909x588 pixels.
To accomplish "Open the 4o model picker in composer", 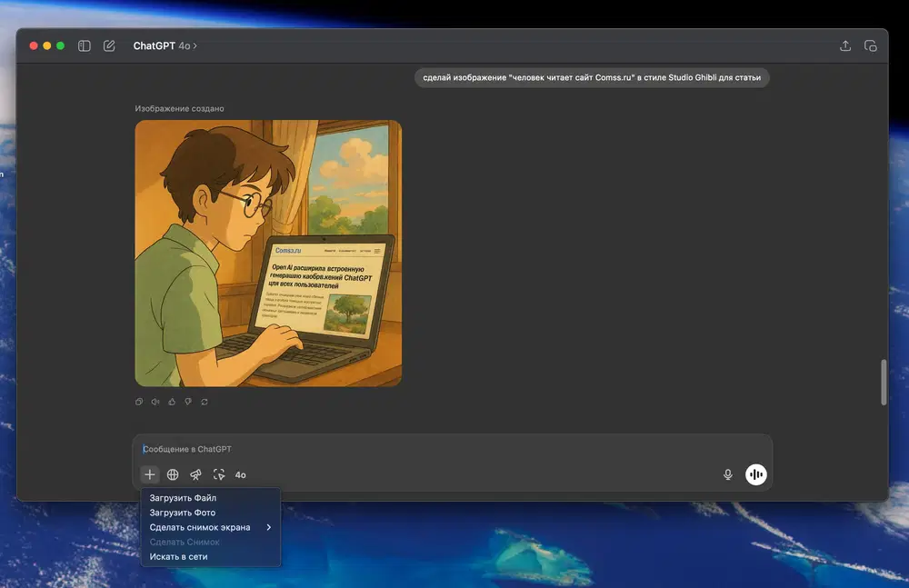I will (x=241, y=474).
